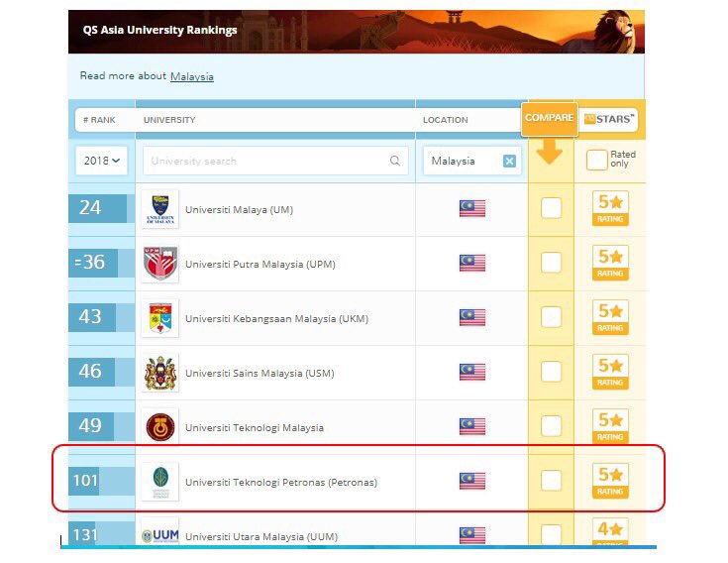The height and width of the screenshot is (563, 728).
Task: Open the Malaysia location filter box
Action: coord(471,161)
